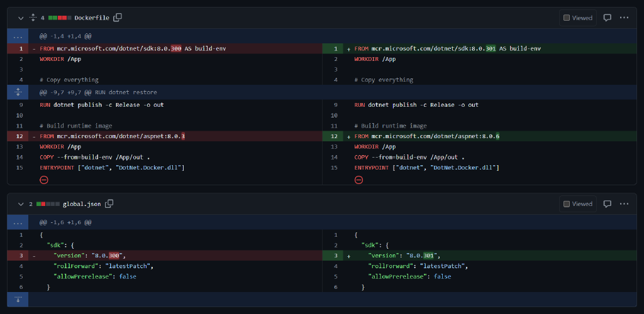Screen dimensions: 644x314
Task: Open the Dockerfile more options menu
Action: 624,18
